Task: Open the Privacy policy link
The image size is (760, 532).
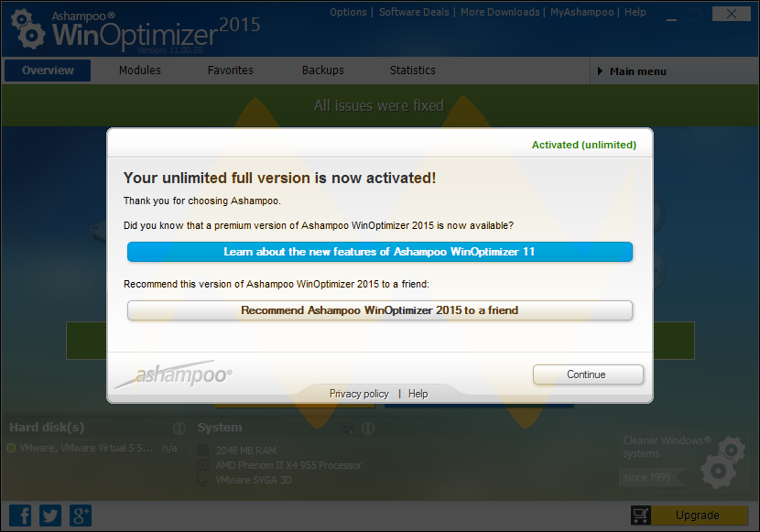Action: pyautogui.click(x=359, y=394)
